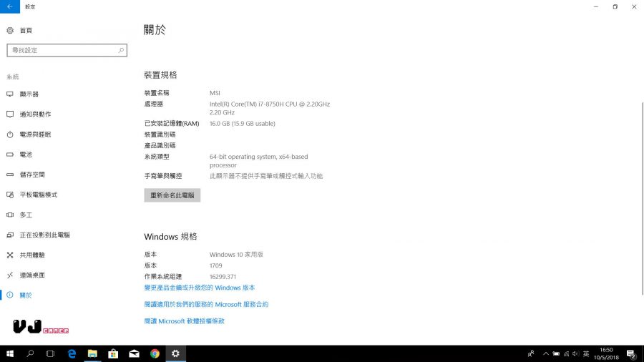Restore down the settings window
The image size is (644, 362).
pos(615,6)
